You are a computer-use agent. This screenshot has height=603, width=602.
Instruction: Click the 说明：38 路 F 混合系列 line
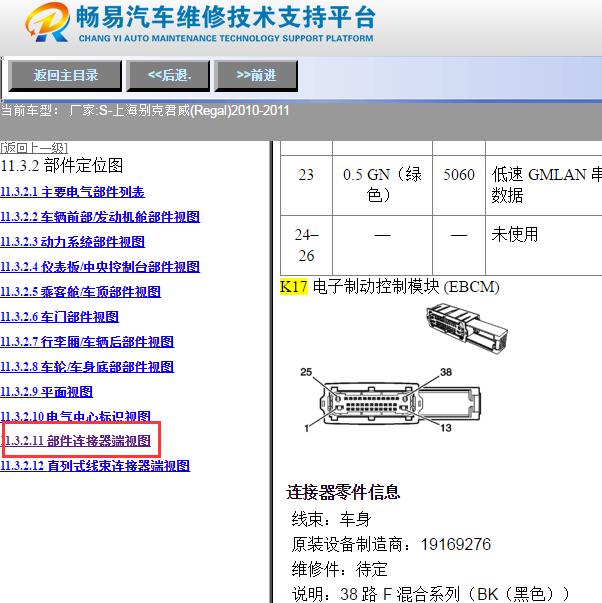tap(430, 594)
